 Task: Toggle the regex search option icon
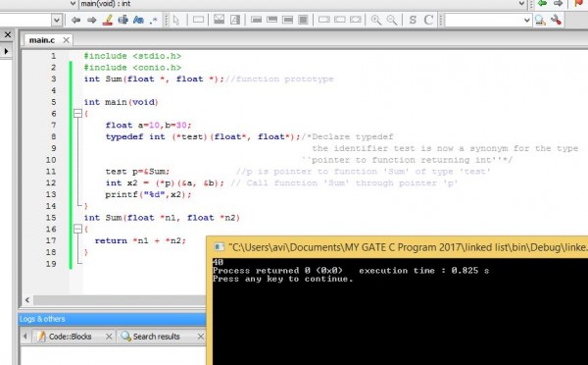point(154,21)
